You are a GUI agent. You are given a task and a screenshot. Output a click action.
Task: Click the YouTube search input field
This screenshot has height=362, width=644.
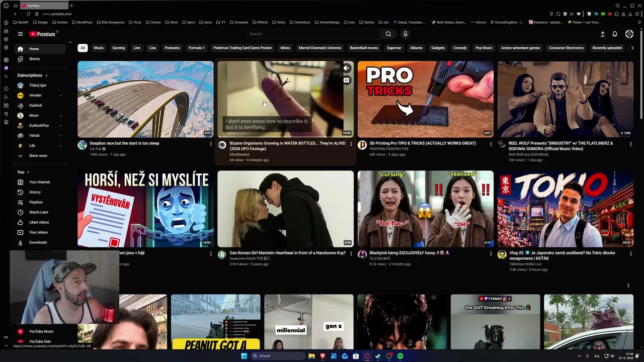(x=314, y=34)
